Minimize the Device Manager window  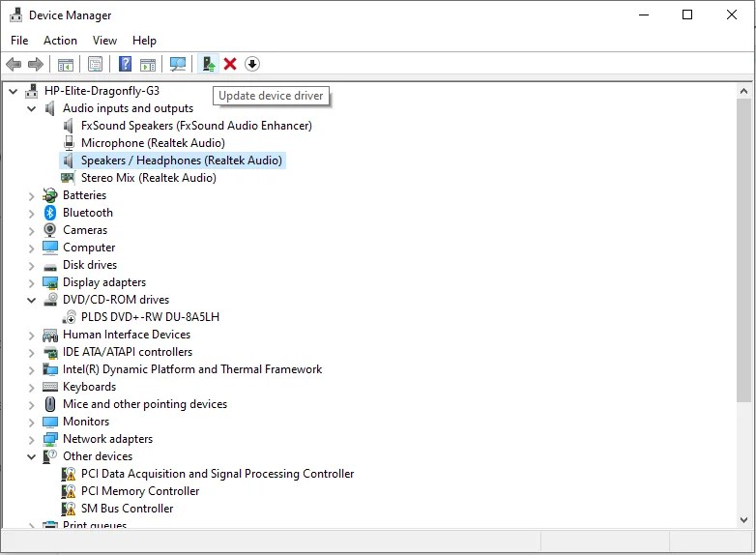pos(643,15)
